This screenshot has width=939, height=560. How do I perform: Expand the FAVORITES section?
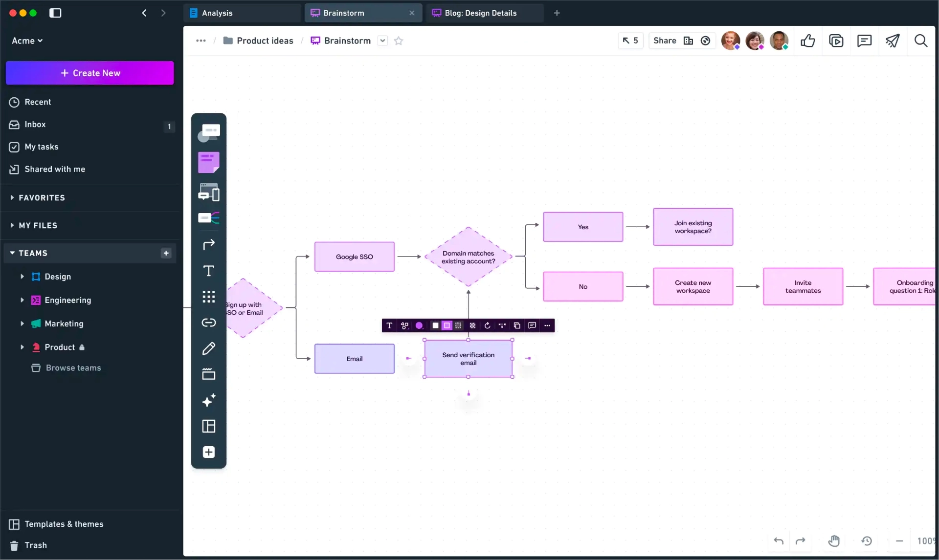tap(12, 197)
